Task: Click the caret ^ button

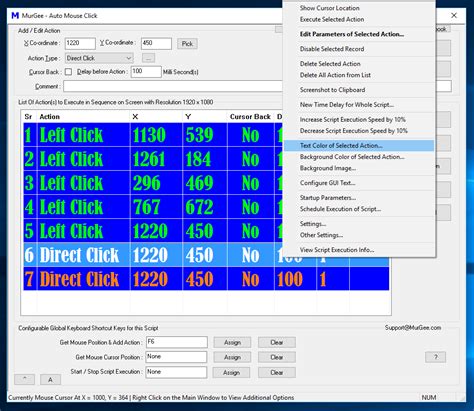Action: (24, 379)
